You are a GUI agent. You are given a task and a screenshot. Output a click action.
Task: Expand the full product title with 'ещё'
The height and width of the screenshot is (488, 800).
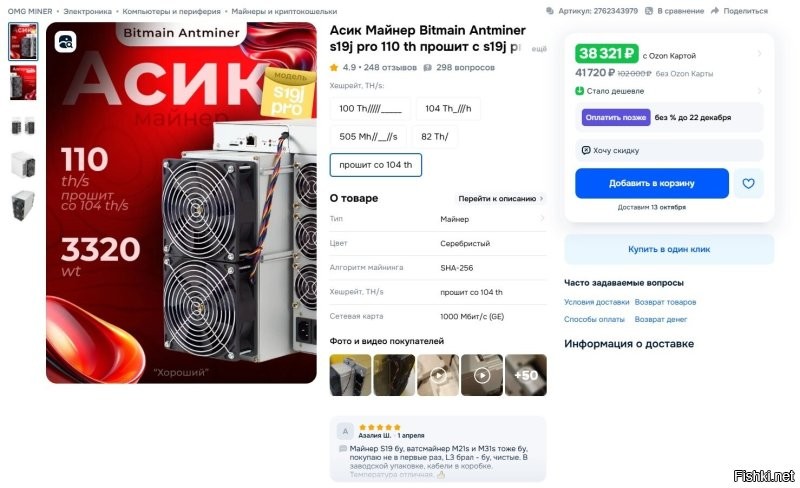(538, 48)
